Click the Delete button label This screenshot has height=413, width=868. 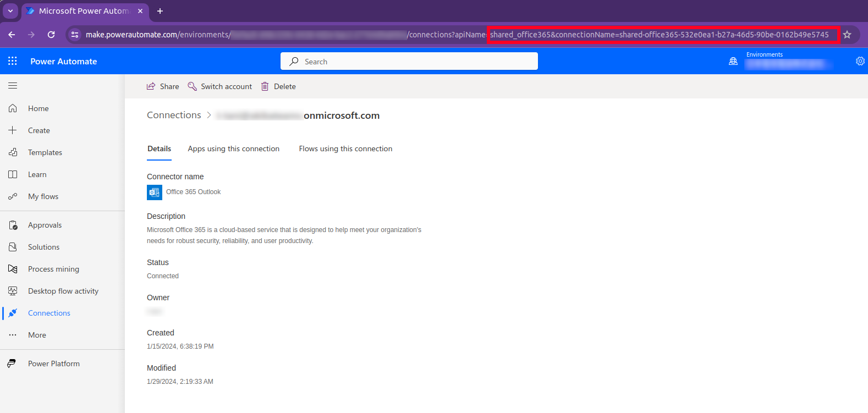click(285, 86)
